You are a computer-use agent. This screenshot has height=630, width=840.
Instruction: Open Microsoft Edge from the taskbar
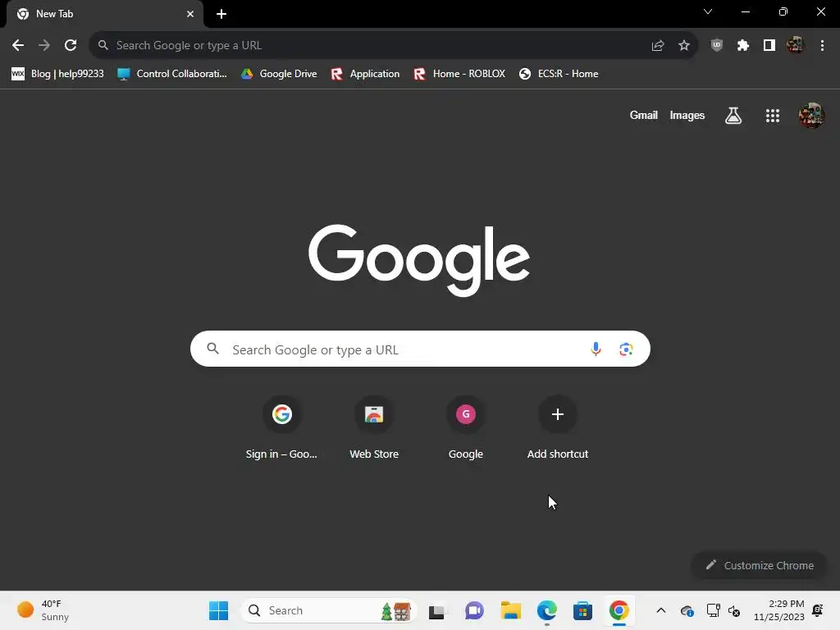pyautogui.click(x=547, y=610)
